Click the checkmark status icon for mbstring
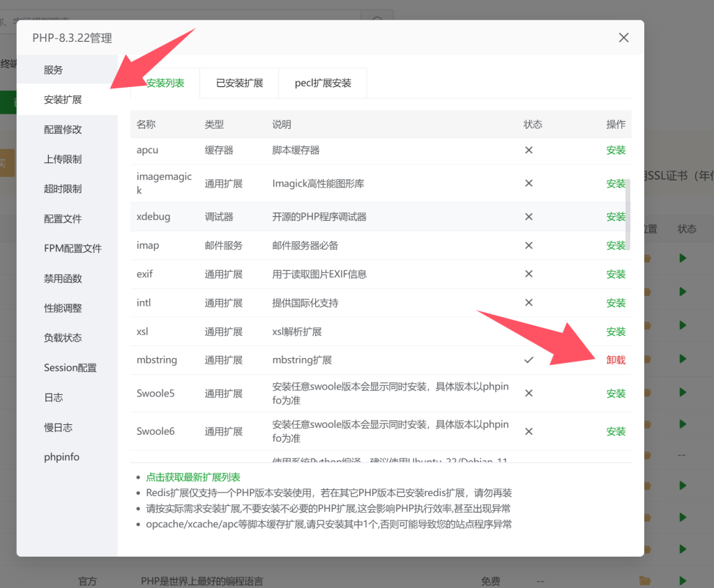 pyautogui.click(x=529, y=360)
